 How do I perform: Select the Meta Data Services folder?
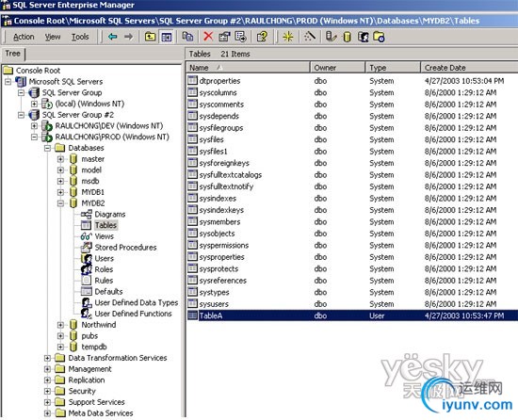pos(101,413)
